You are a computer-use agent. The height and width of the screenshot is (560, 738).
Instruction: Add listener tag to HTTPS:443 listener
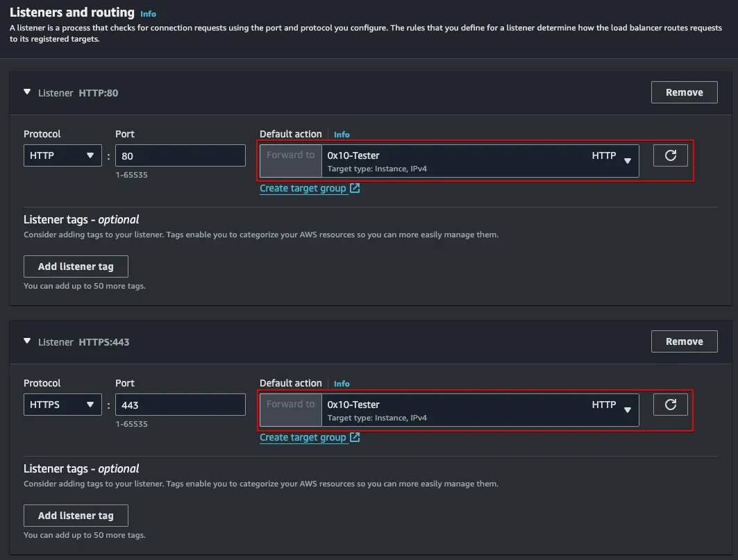coord(76,516)
